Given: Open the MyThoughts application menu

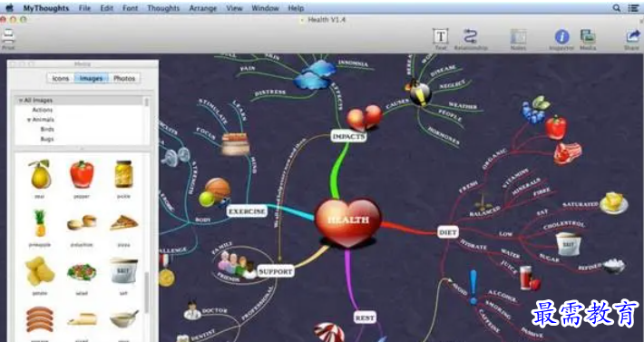Looking at the screenshot, I should (46, 8).
